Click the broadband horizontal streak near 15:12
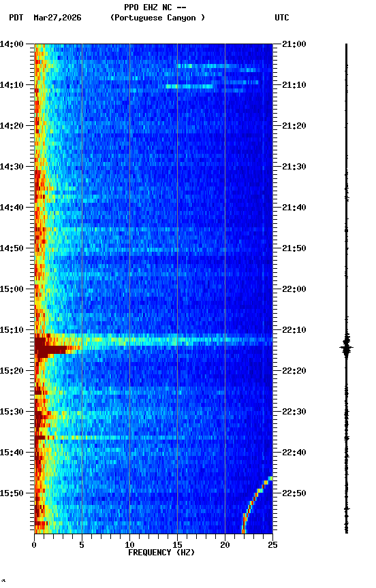Image resolution: width=376 pixels, height=588 pixels. click(153, 340)
